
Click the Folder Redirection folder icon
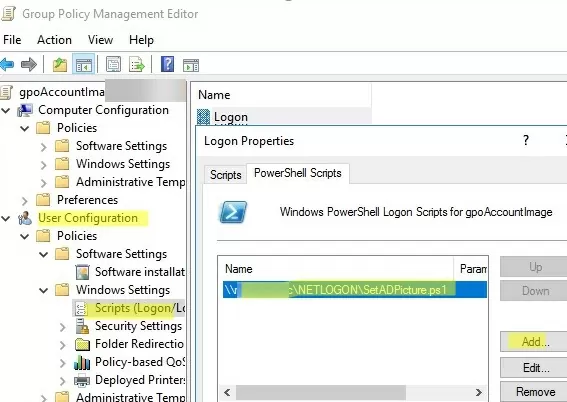click(82, 344)
